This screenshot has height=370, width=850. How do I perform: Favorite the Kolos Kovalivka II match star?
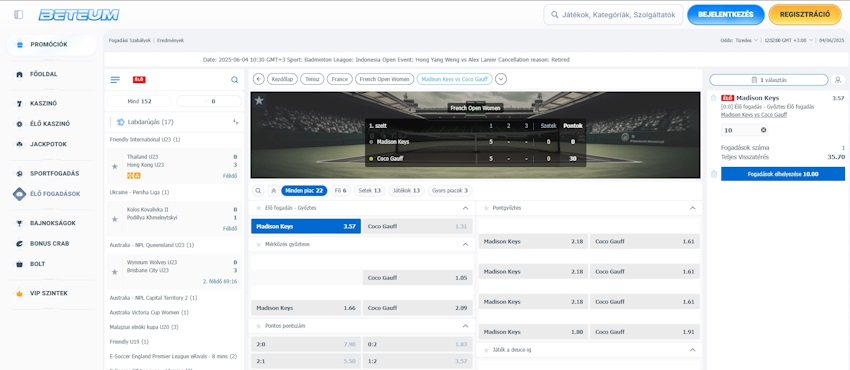[114, 219]
